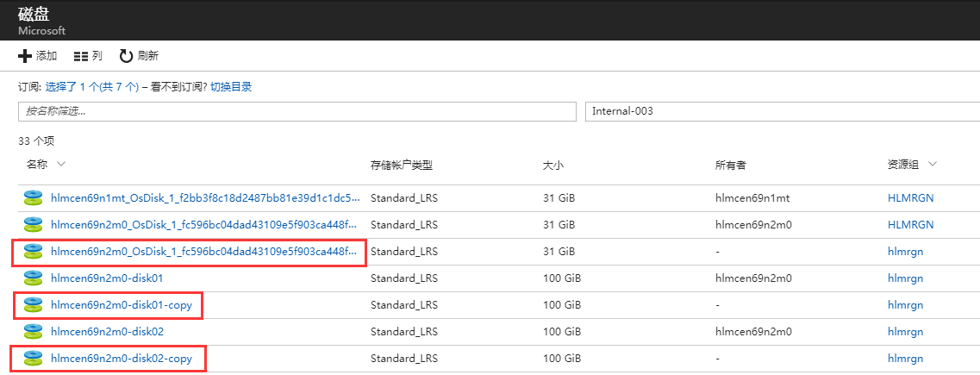Click the 大小 size column header
Image resolution: width=980 pixels, height=375 pixels.
[x=553, y=165]
